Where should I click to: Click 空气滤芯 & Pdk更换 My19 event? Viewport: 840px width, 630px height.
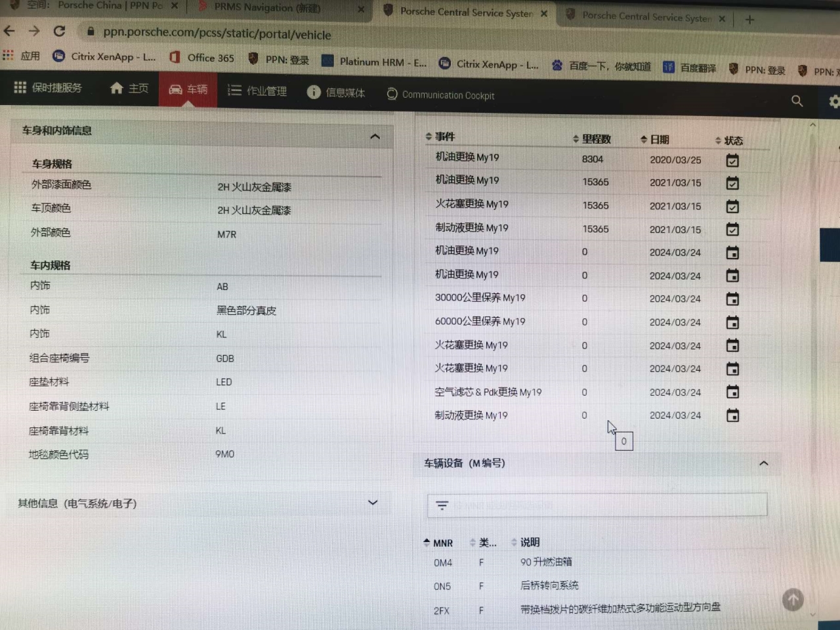(x=488, y=392)
